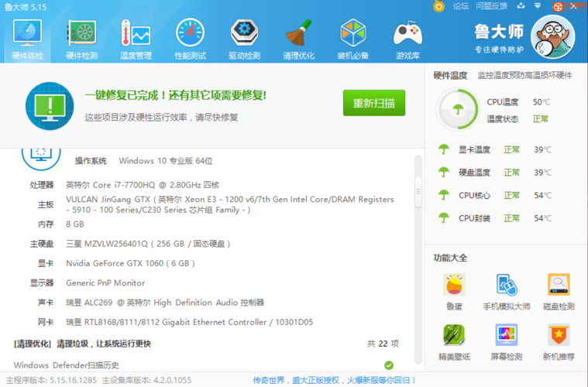This screenshot has width=588, height=387.
Task: Open the 鲁蛋 feature icon
Action: tap(454, 285)
